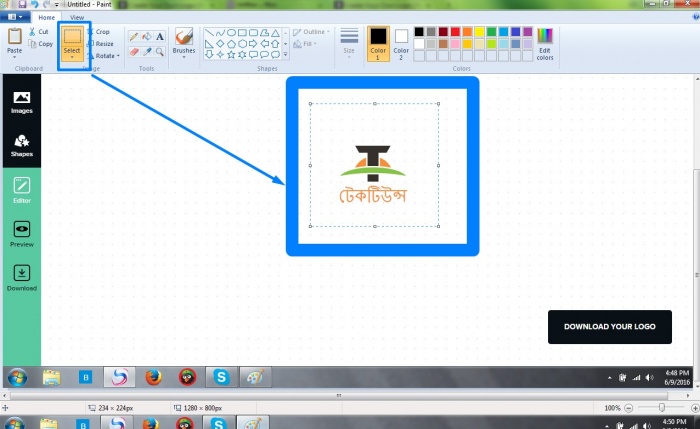Click Resize in the Image group

(100, 44)
